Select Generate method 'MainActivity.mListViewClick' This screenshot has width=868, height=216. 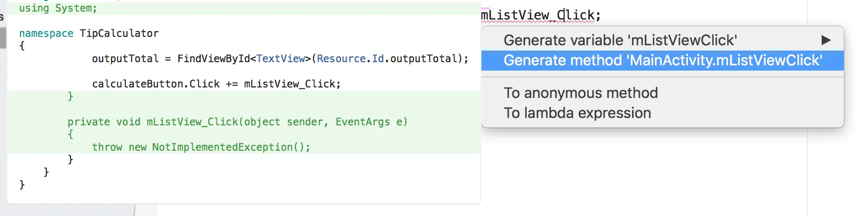(662, 60)
